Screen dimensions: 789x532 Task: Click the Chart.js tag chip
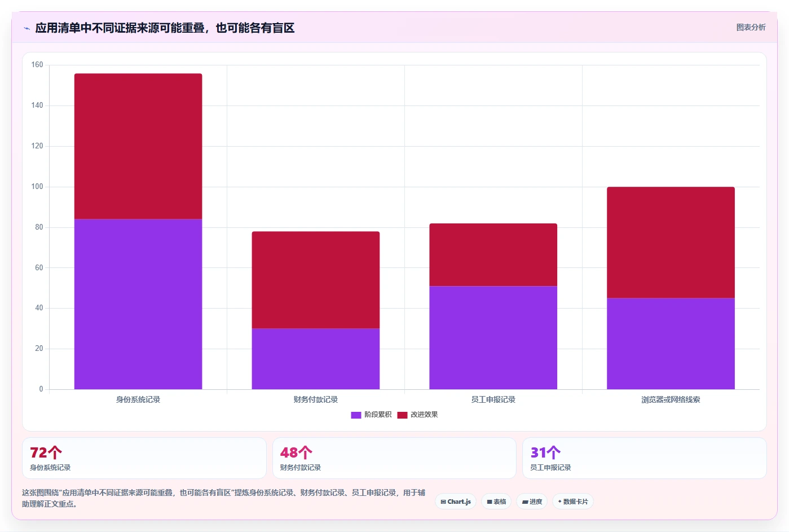click(x=456, y=502)
